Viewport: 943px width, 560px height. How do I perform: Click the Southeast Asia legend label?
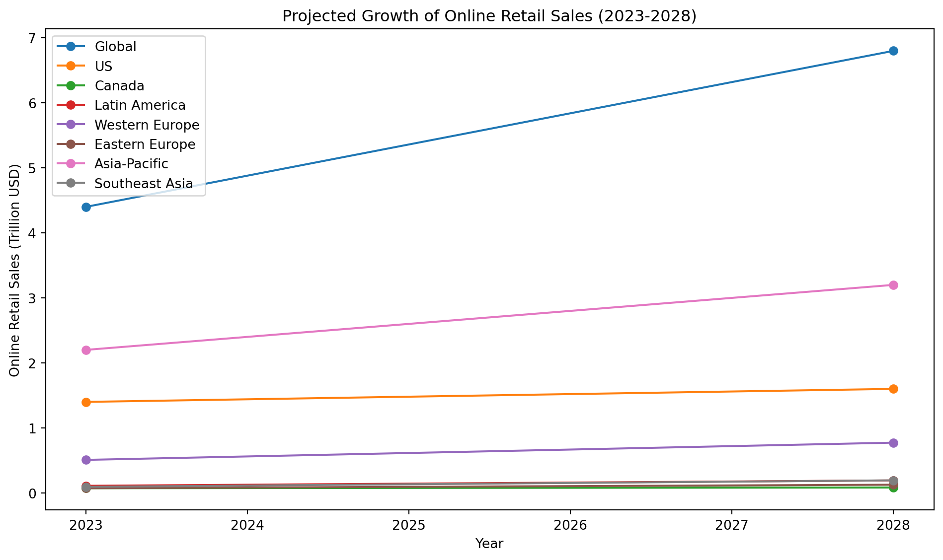pos(144,184)
